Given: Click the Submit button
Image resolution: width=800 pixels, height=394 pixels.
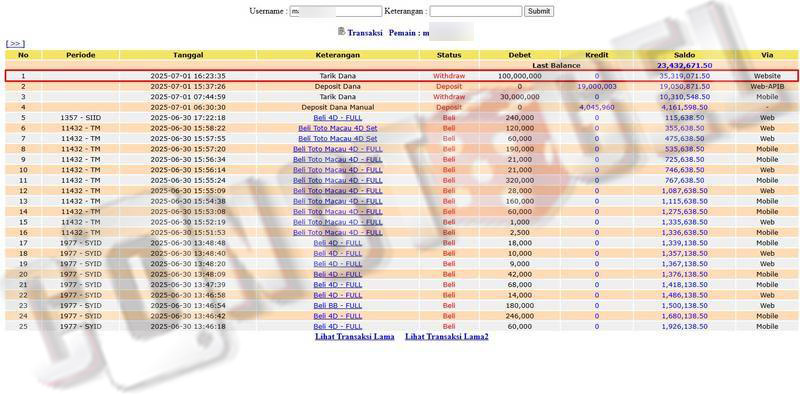Looking at the screenshot, I should coord(539,11).
